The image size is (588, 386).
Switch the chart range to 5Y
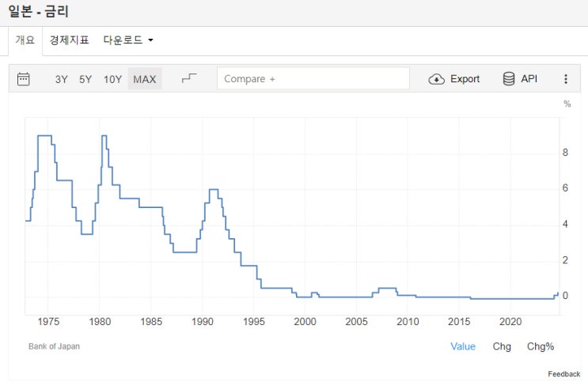pos(85,79)
